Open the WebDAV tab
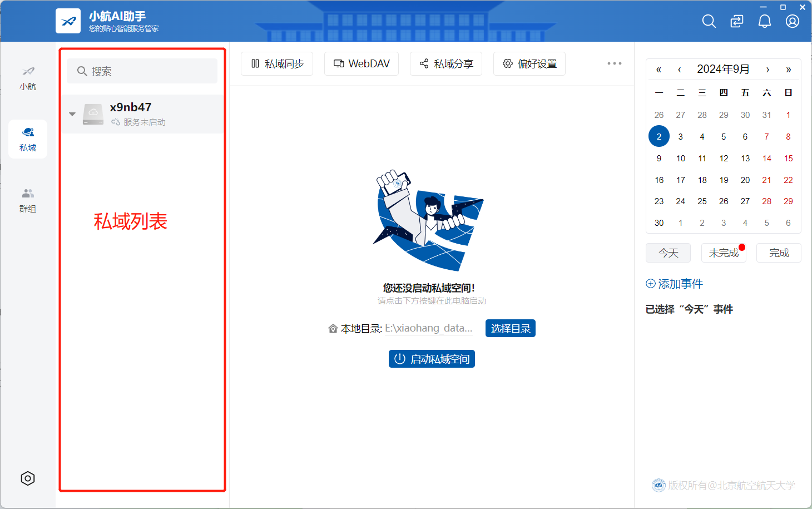The width and height of the screenshot is (812, 509). point(362,63)
